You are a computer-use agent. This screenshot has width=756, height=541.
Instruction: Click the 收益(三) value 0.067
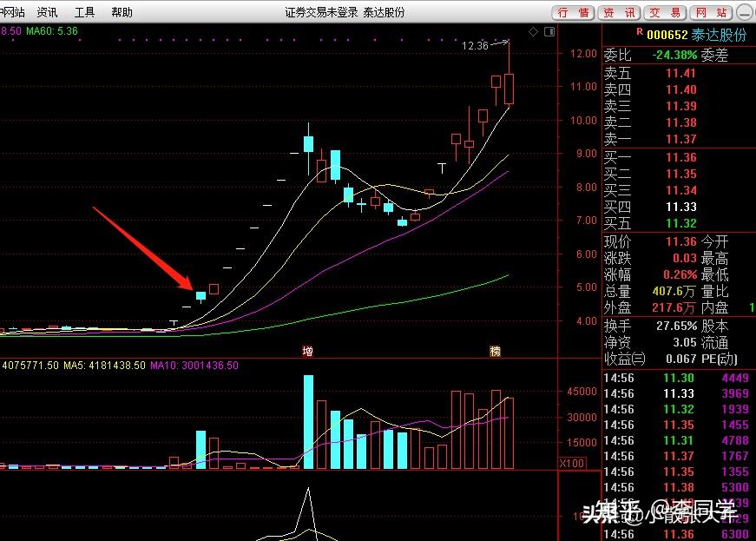680,360
